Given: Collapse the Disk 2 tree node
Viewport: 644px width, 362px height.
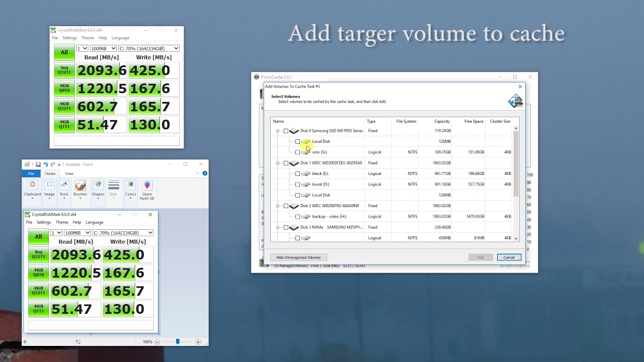Looking at the screenshot, I should [277, 206].
